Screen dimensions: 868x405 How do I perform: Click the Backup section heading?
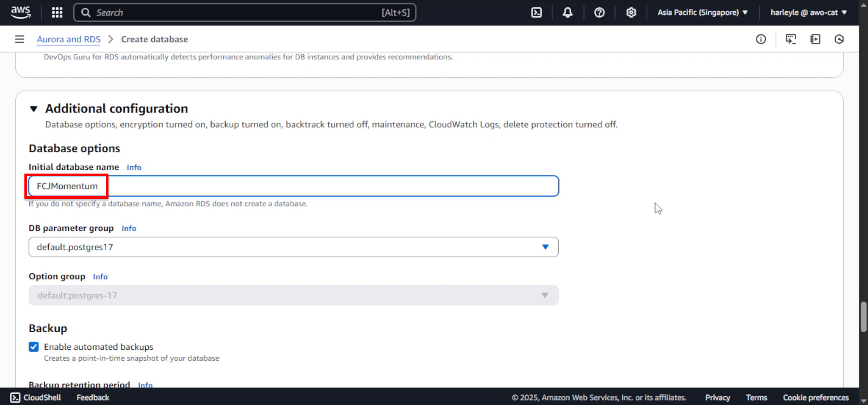pyautogui.click(x=48, y=328)
